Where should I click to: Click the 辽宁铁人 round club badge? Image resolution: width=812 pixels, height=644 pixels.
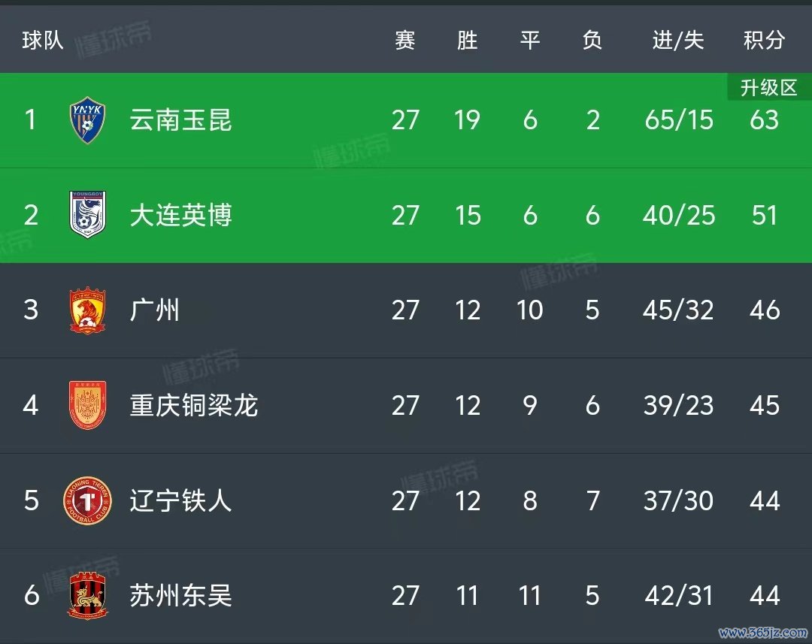(87, 500)
